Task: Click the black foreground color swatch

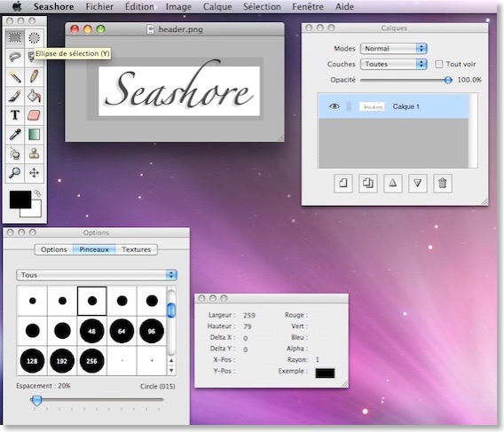Action: point(20,200)
